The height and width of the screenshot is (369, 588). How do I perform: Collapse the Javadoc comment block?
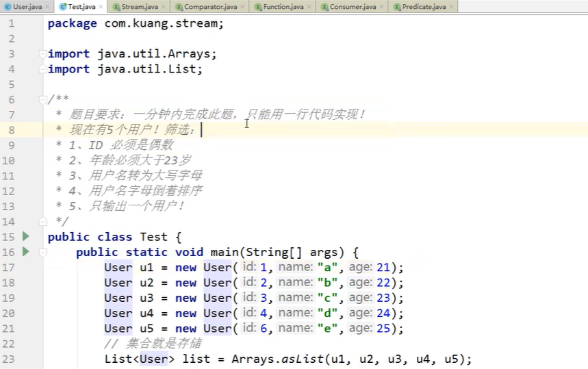point(42,100)
